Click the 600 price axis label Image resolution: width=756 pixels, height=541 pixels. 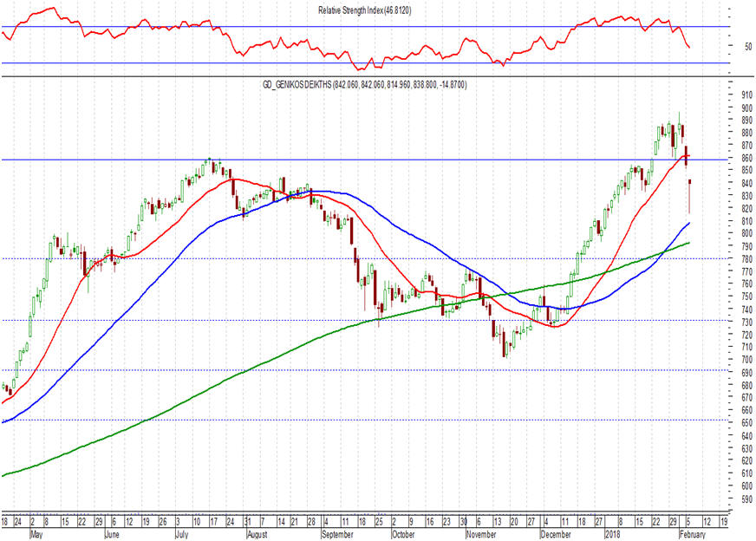click(x=746, y=486)
